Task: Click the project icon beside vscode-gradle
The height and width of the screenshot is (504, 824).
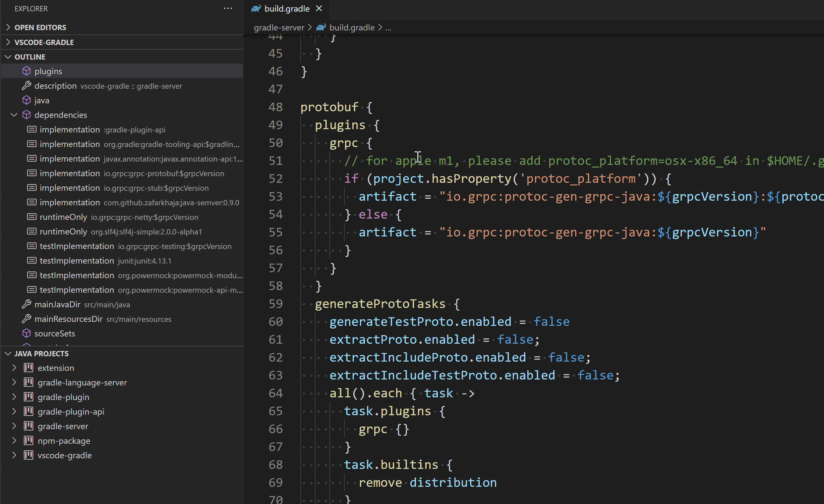Action: click(x=29, y=455)
